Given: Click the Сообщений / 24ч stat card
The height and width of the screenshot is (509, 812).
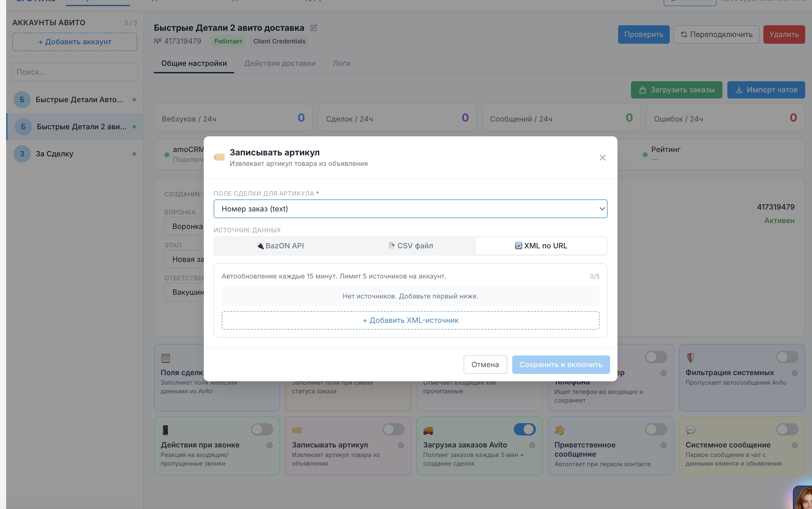Looking at the screenshot, I should 561,118.
